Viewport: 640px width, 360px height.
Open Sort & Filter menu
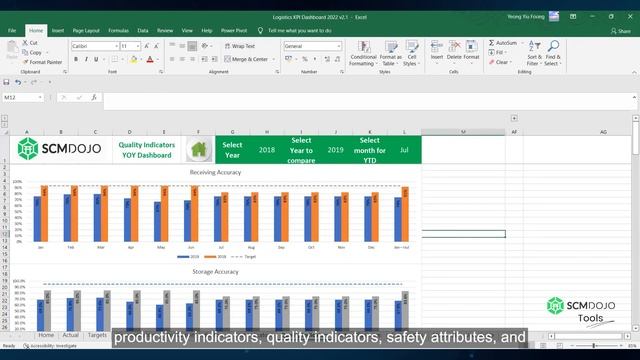coord(534,53)
